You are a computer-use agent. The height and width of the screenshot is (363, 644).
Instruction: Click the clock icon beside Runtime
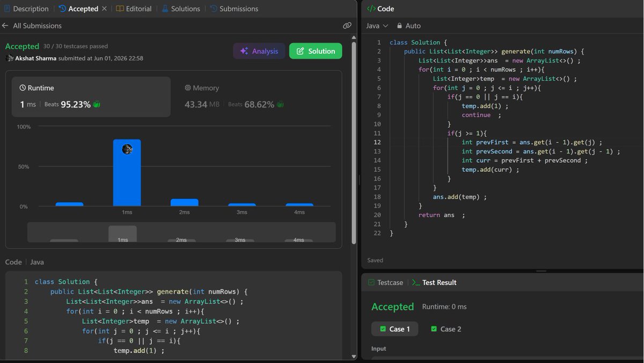23,88
